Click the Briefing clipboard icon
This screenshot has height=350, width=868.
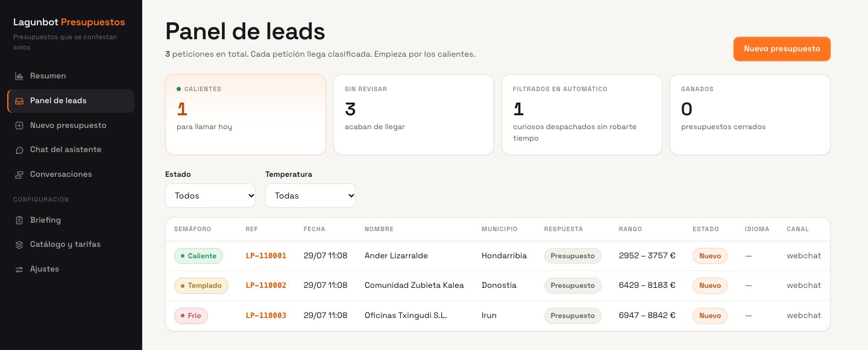(19, 220)
